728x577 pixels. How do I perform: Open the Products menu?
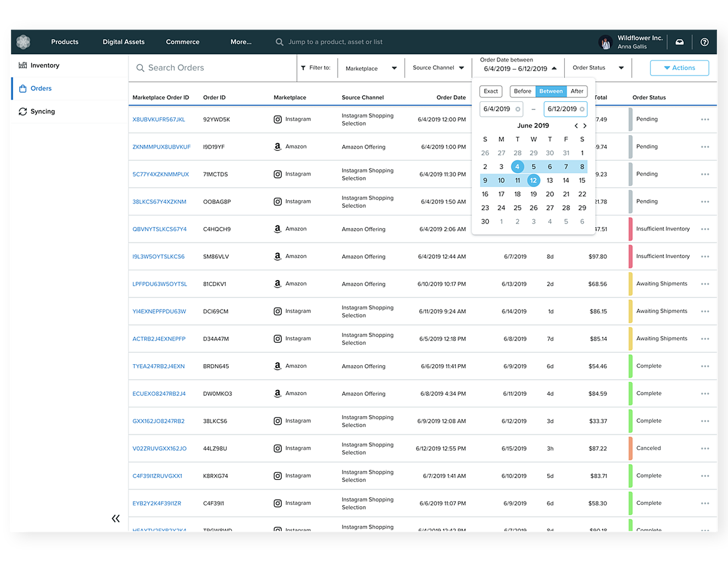65,42
